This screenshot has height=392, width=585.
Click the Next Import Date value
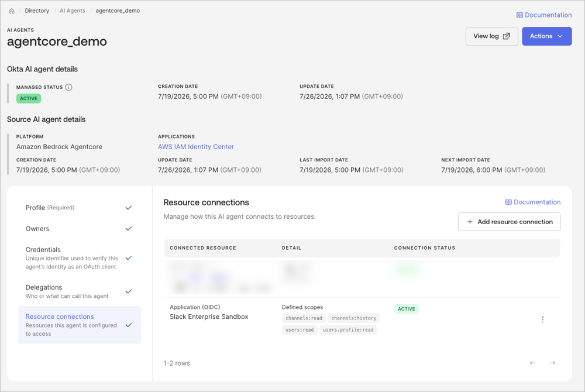493,170
